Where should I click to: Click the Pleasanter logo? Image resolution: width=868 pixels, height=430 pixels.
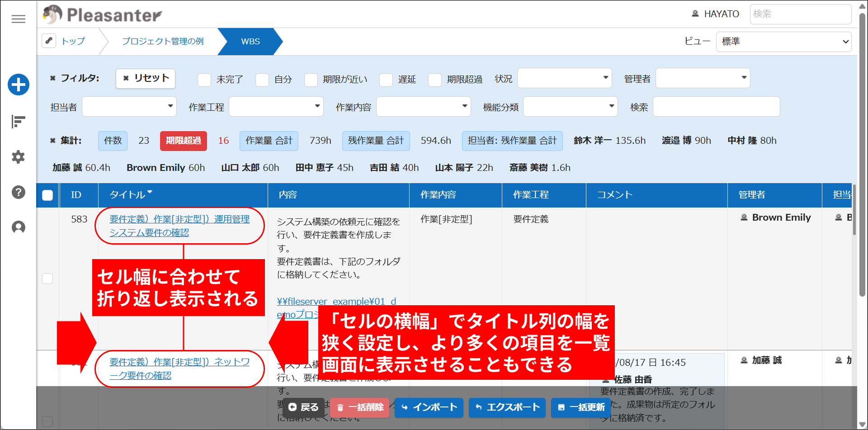[103, 14]
